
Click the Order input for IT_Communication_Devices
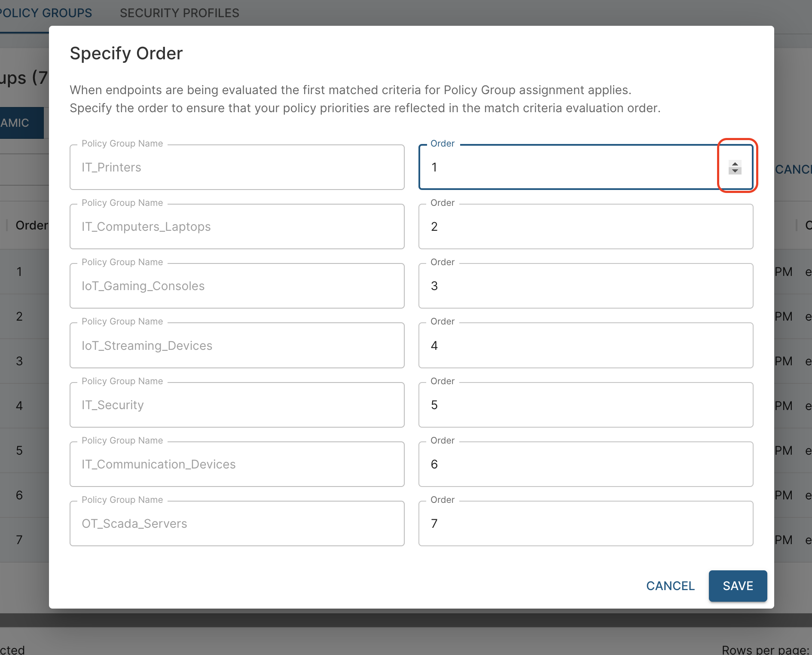586,464
